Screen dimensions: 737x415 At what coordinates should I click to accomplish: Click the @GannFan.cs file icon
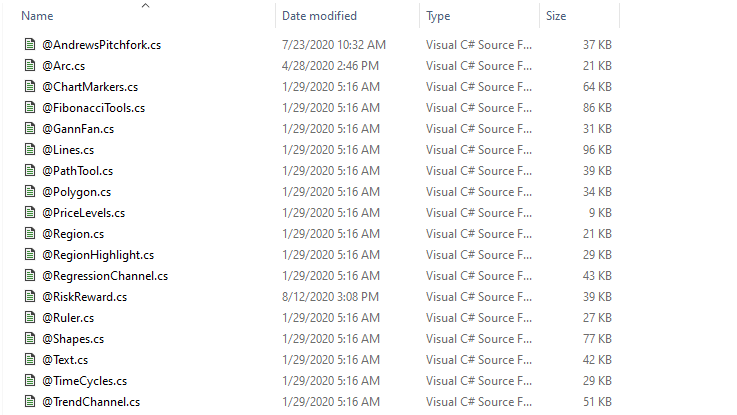tap(30, 129)
